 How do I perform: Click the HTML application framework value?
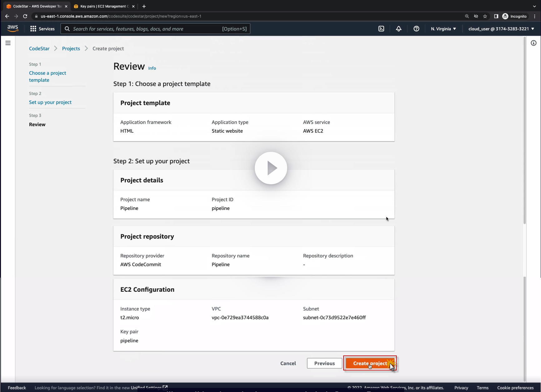[127, 131]
